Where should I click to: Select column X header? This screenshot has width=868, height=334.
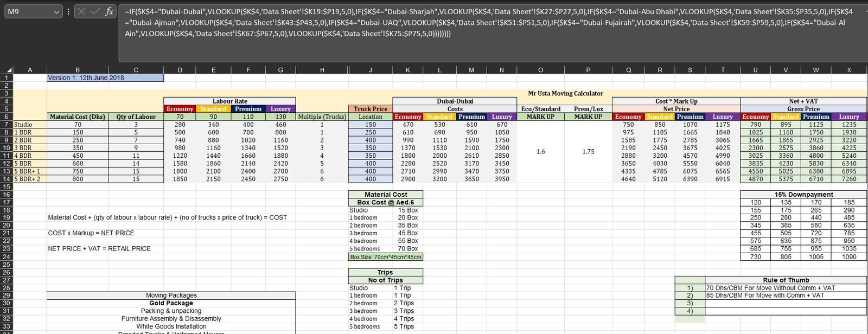[x=849, y=69]
